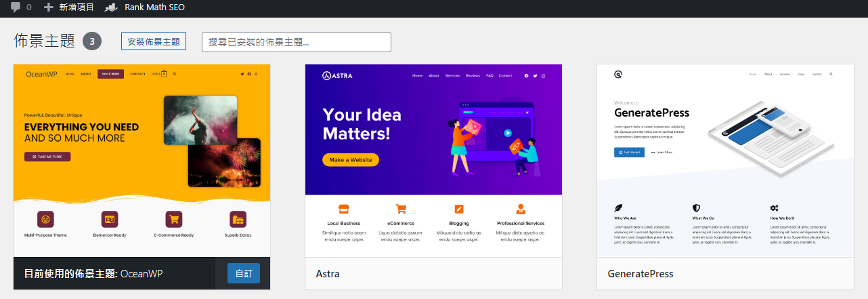Click Local Business store icon in Astra preview
The width and height of the screenshot is (868, 299).
coord(343,209)
